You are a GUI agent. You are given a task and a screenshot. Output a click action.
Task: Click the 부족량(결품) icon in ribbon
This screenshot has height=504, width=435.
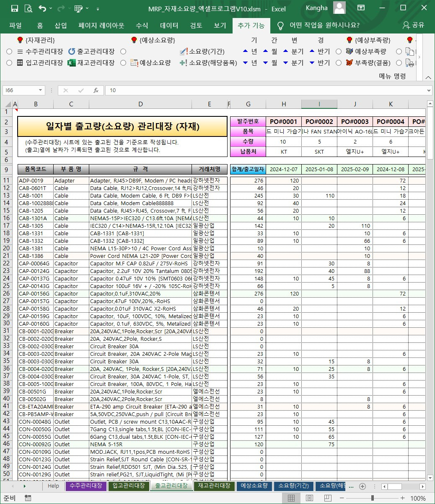click(350, 63)
